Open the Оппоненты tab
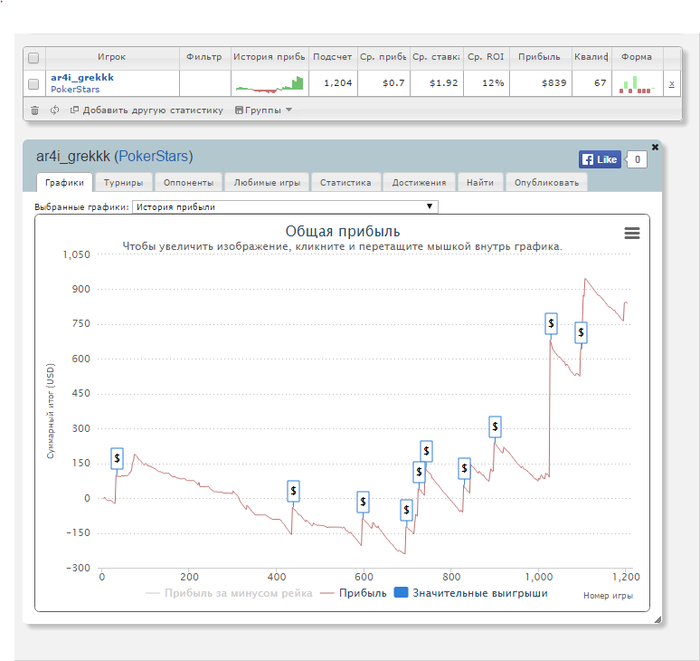The image size is (700, 661). pyautogui.click(x=188, y=183)
